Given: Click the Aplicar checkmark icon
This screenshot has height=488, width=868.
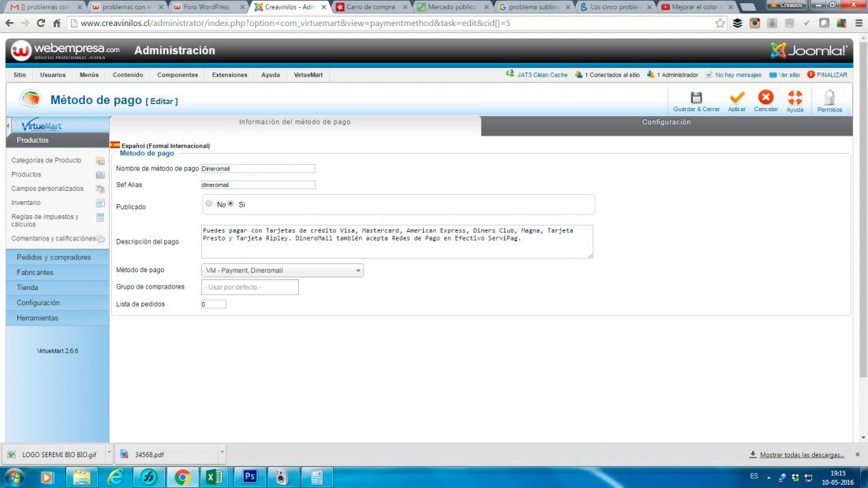Looking at the screenshot, I should tap(737, 98).
